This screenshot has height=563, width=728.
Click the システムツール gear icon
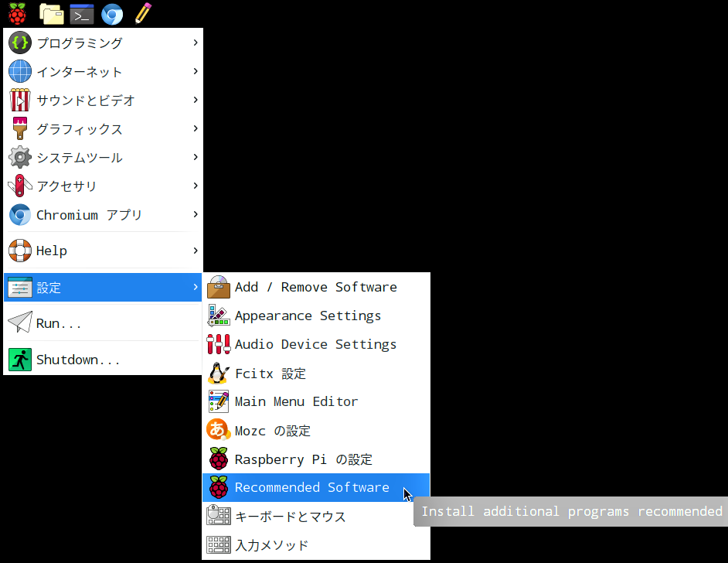20,158
